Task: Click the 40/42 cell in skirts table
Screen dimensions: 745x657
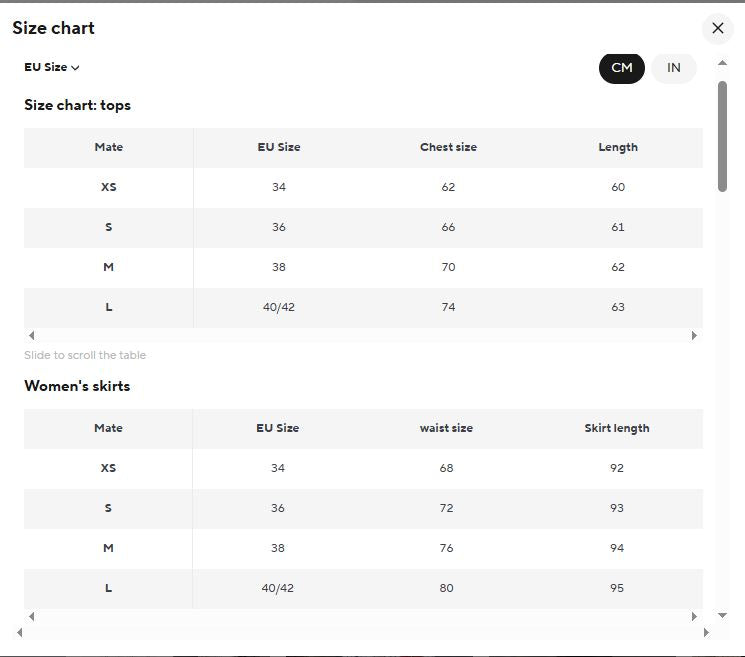Action: tap(277, 588)
